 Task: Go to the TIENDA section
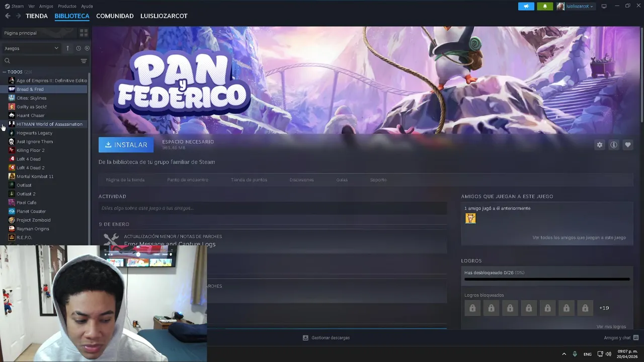[x=37, y=16]
